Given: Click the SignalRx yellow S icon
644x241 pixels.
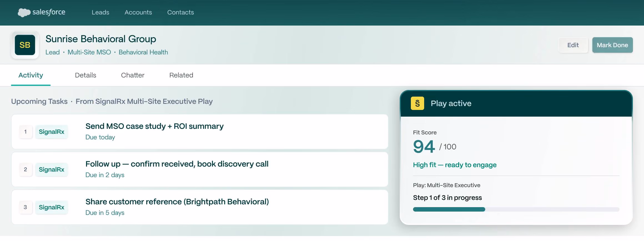Looking at the screenshot, I should (x=417, y=103).
